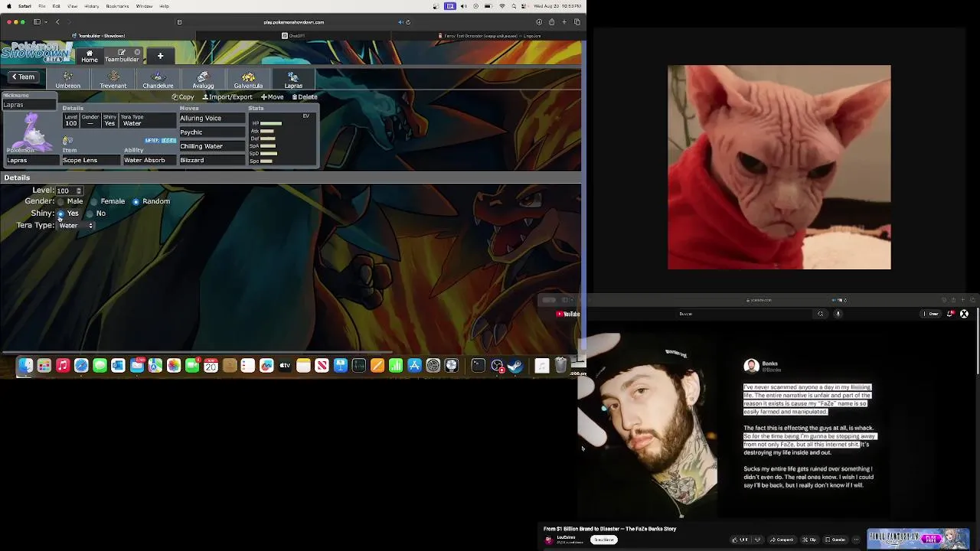Open the Tera Type dropdown
Image resolution: width=980 pixels, height=551 pixels.
[x=76, y=226]
